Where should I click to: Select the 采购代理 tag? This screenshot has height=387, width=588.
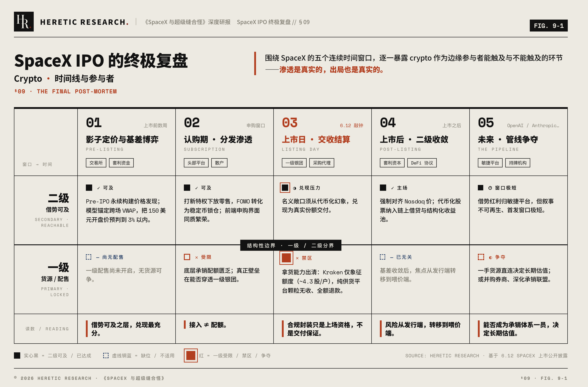point(322,163)
